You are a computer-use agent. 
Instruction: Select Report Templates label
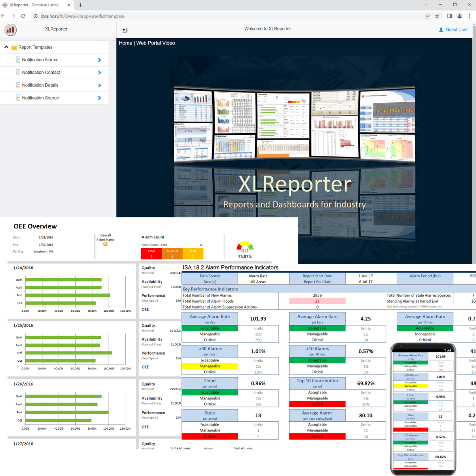35,47
